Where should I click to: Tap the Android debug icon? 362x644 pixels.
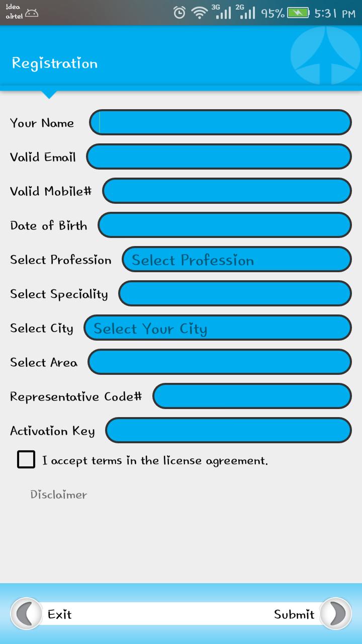point(32,14)
